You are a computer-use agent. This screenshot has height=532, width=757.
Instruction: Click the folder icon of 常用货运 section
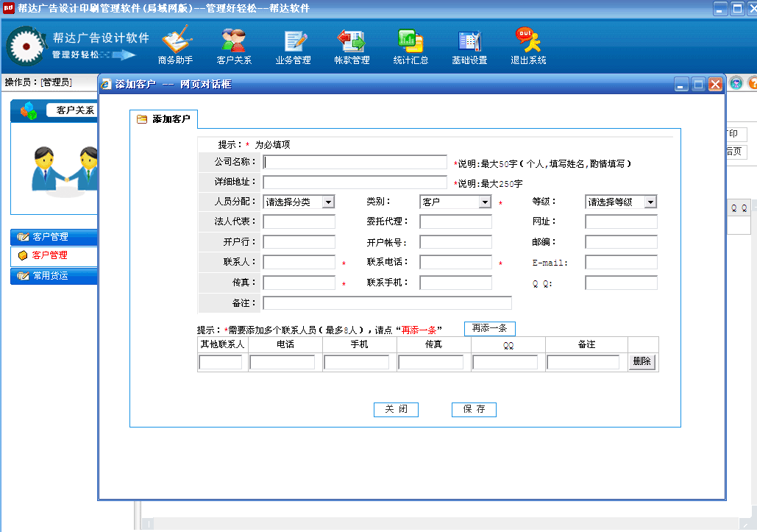pos(23,276)
